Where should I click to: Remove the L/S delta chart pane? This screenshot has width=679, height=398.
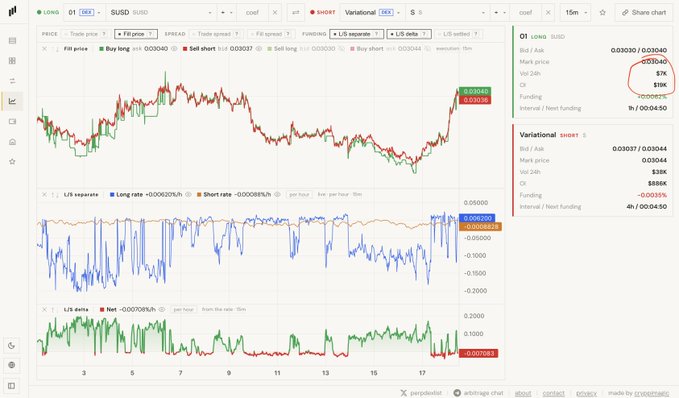pos(44,310)
